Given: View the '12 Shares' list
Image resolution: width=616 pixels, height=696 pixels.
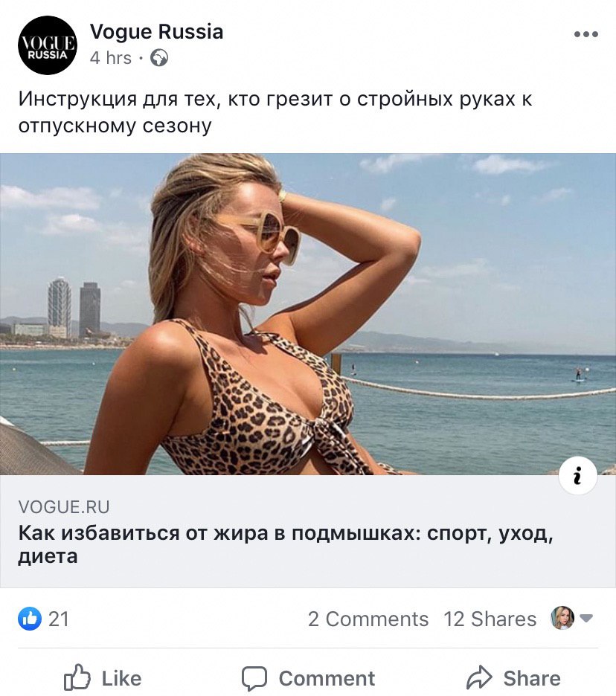Looking at the screenshot, I should point(490,619).
